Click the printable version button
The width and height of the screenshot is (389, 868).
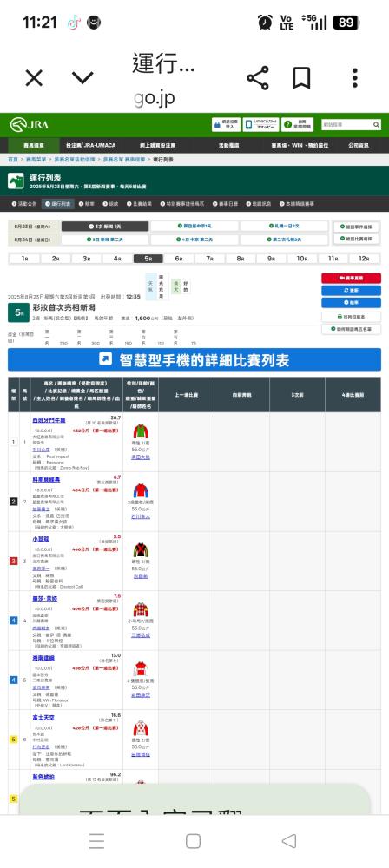(x=352, y=317)
